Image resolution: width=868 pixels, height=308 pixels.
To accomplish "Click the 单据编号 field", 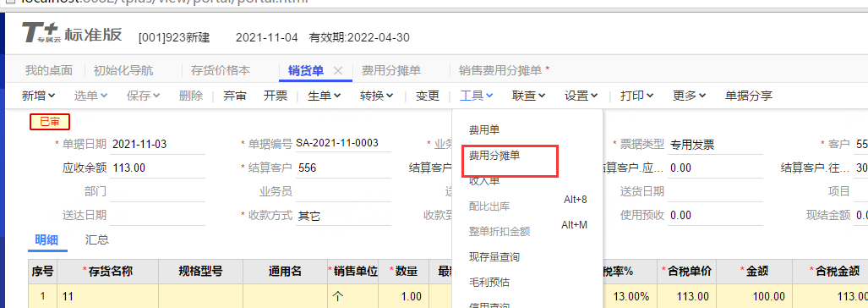I will point(343,144).
